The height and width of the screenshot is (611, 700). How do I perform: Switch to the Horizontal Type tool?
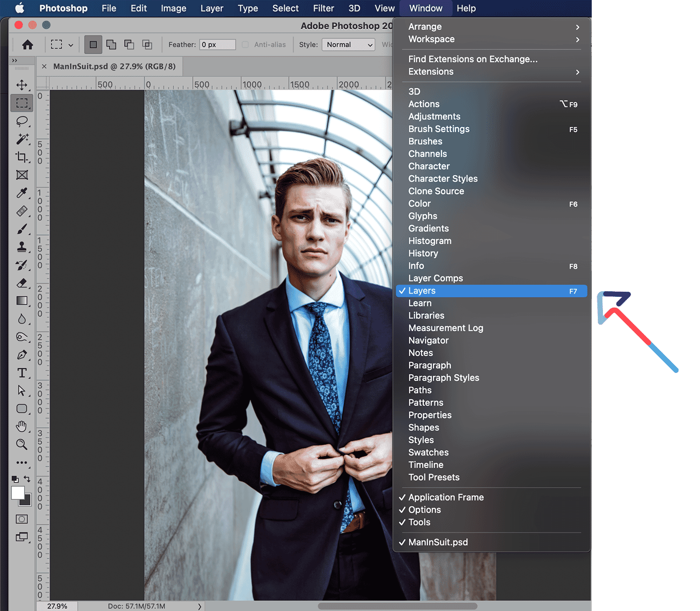click(21, 372)
